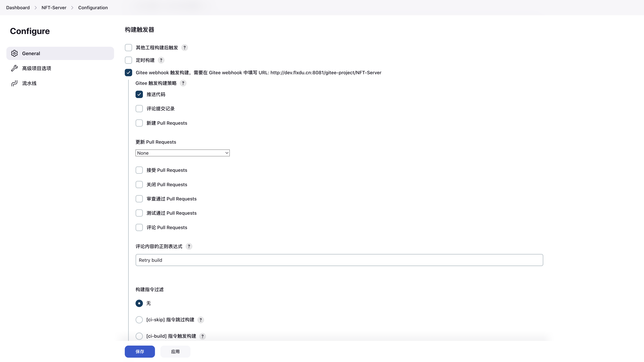
Task: Click the 保存 button
Action: click(140, 351)
